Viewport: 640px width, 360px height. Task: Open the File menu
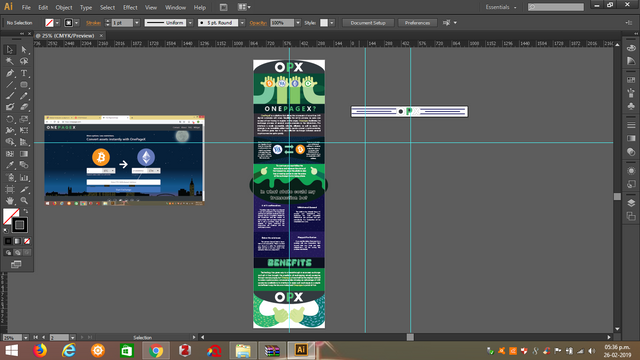pos(26,7)
